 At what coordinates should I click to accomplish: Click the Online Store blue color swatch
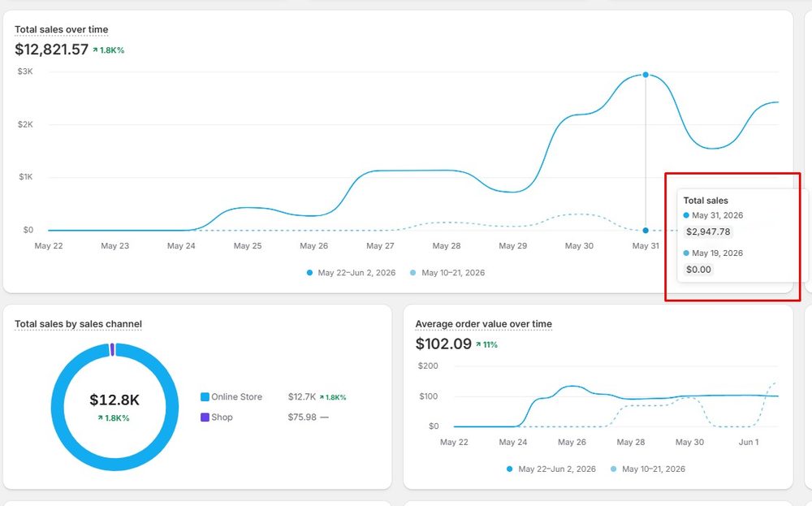[x=205, y=397]
